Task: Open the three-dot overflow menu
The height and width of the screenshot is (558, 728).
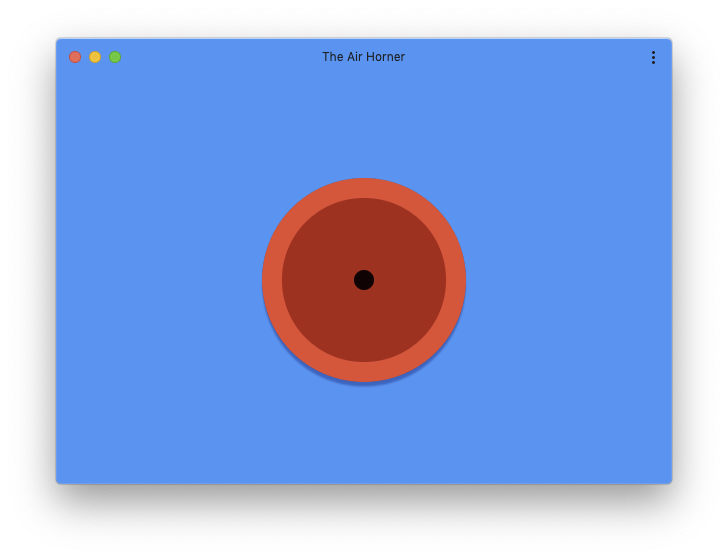Action: (x=653, y=58)
